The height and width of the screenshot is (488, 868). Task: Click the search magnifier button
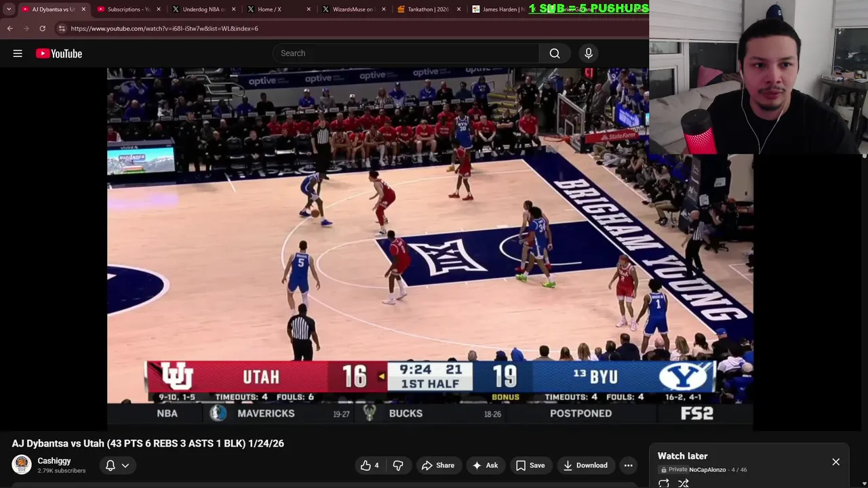[555, 54]
